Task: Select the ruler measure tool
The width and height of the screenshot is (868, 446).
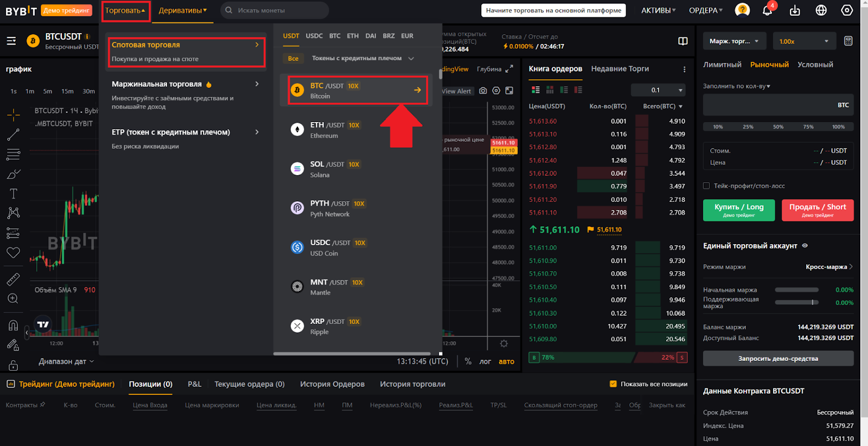Action: pyautogui.click(x=14, y=279)
